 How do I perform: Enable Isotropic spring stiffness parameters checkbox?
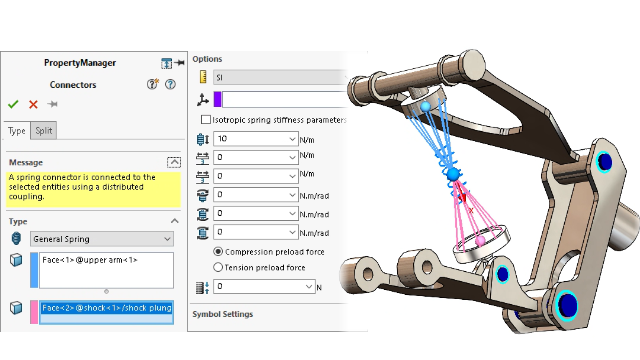pos(206,120)
